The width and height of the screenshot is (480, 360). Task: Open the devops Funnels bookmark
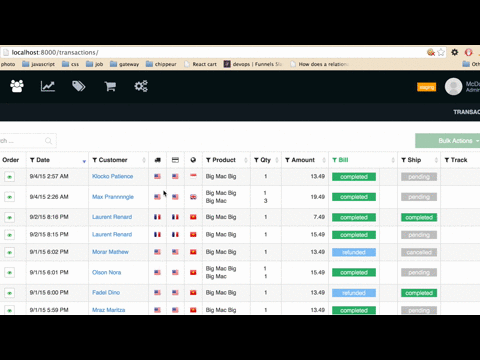tap(253, 64)
